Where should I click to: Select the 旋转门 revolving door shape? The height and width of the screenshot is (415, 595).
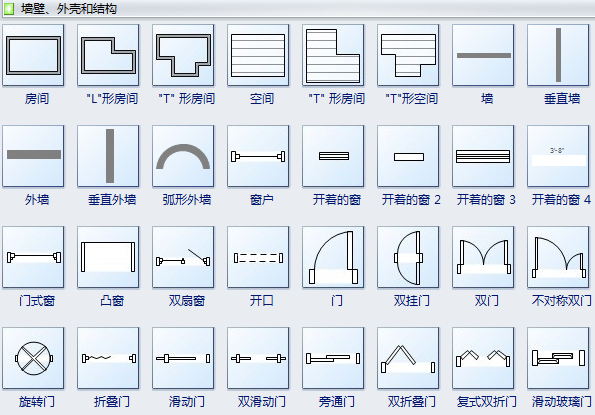click(x=33, y=358)
